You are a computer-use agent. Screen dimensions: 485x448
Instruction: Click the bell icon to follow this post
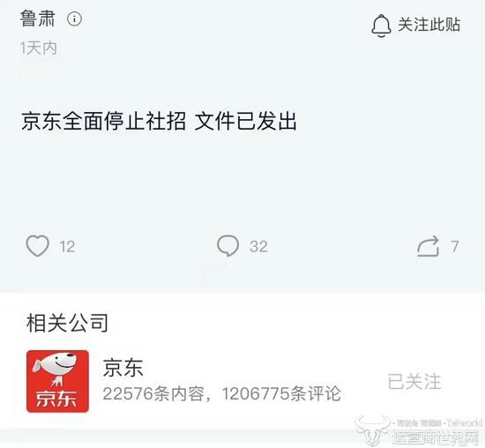click(381, 26)
